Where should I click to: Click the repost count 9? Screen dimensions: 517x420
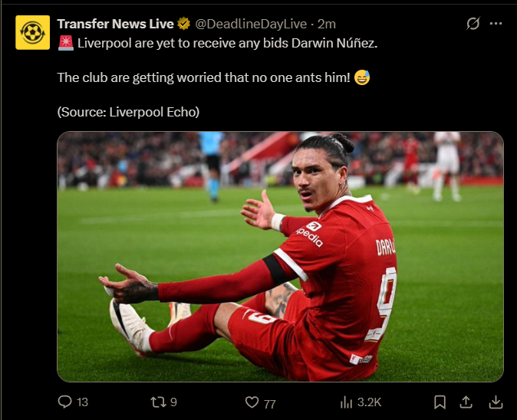(x=173, y=402)
